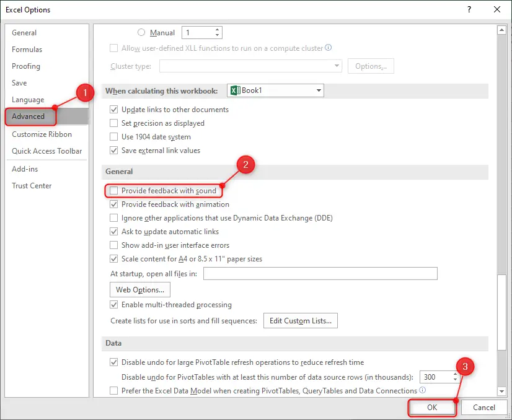Click the info icon next to Excel Data Model option
512x420 pixels.
pos(422,391)
